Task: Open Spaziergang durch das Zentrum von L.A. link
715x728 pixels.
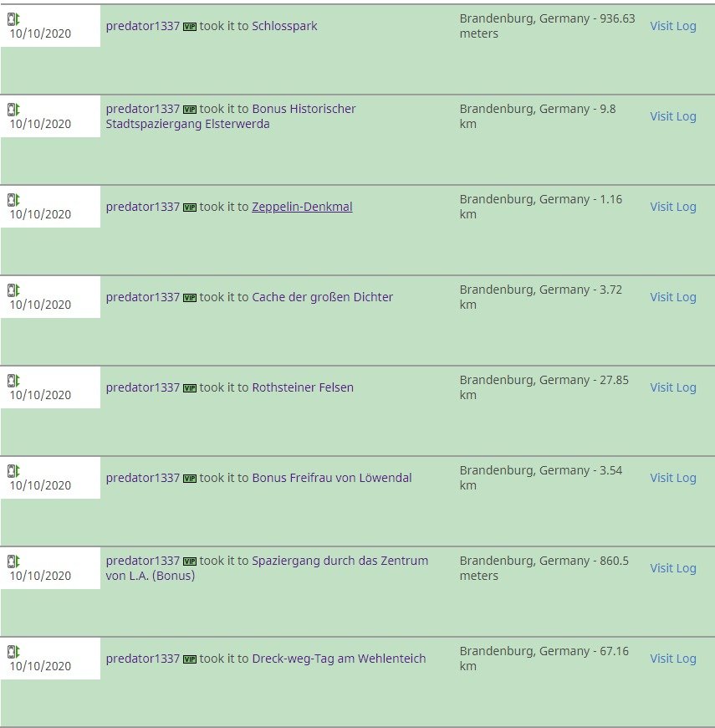Action: pos(267,568)
